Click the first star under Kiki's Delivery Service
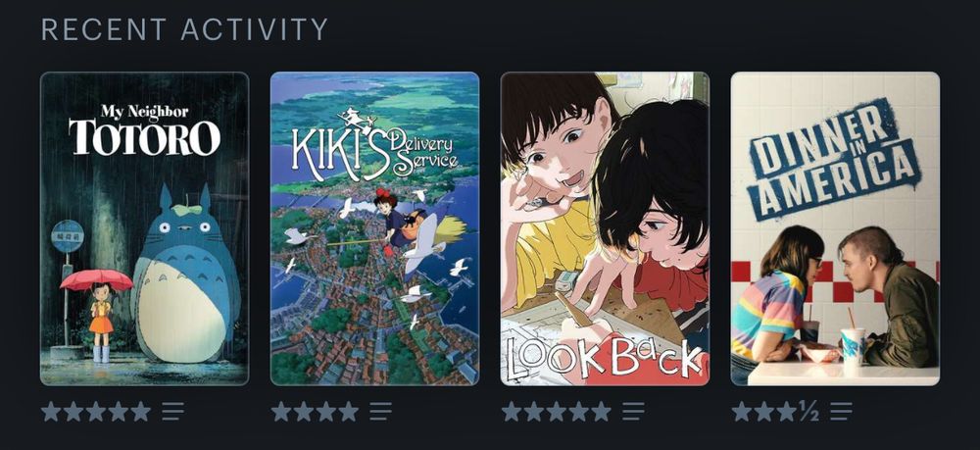 click(281, 411)
